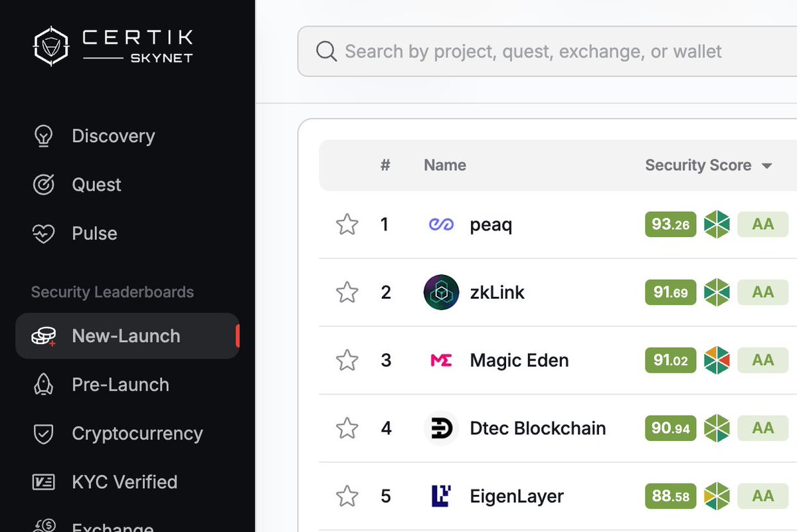The height and width of the screenshot is (532, 797).
Task: Click the Pre-Launch rocket icon
Action: 43,385
